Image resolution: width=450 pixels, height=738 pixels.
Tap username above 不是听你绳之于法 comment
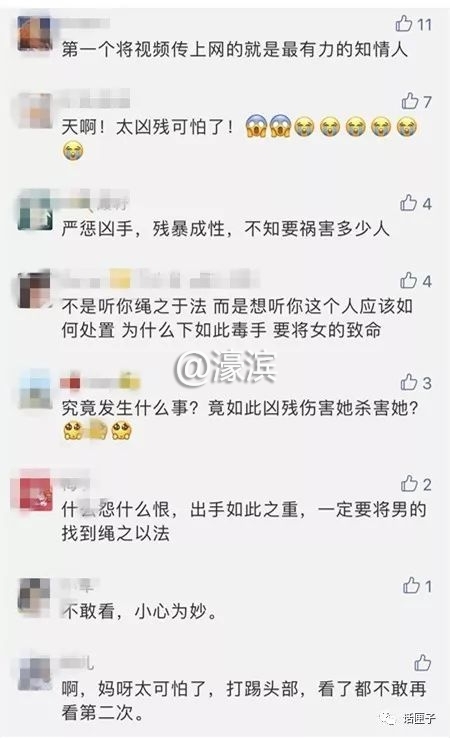pos(160,279)
